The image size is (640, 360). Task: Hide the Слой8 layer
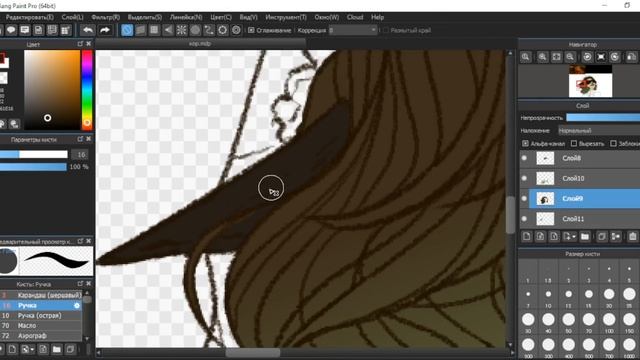(x=524, y=158)
